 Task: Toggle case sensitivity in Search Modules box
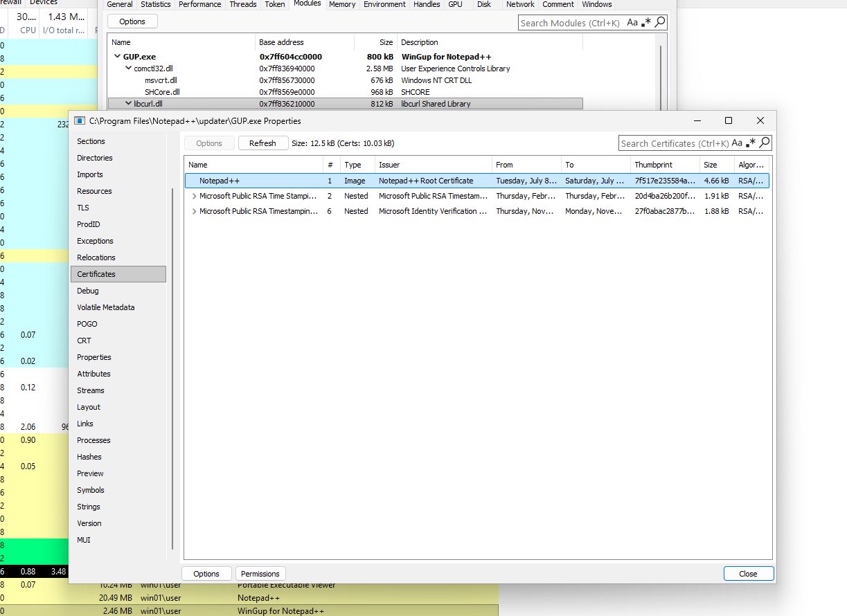(632, 23)
